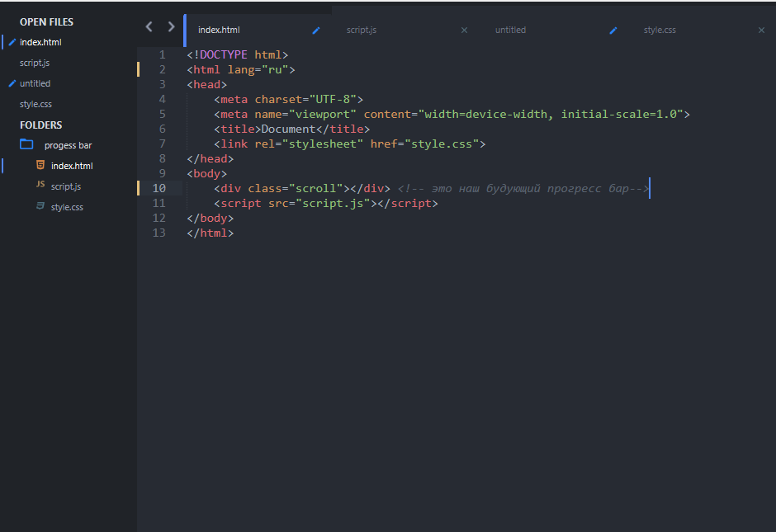
Task: Click line number 13 in the gutter
Action: (x=159, y=233)
